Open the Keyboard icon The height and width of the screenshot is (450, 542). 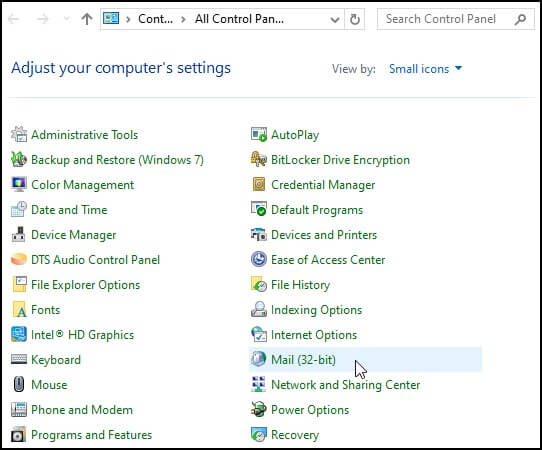tap(19, 359)
